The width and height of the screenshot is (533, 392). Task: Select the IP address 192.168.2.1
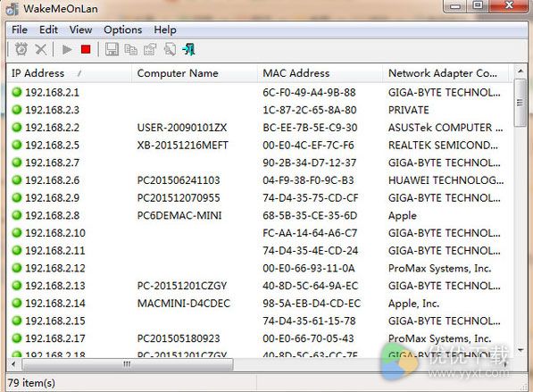tap(52, 93)
